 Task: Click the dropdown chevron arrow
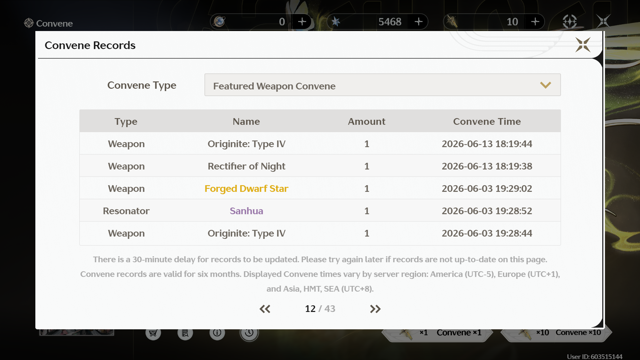(545, 85)
